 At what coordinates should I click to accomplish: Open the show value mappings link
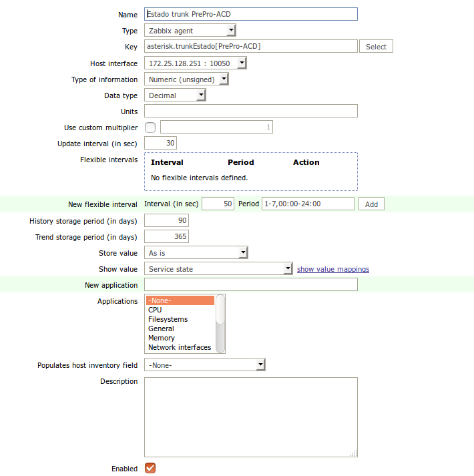click(x=333, y=269)
